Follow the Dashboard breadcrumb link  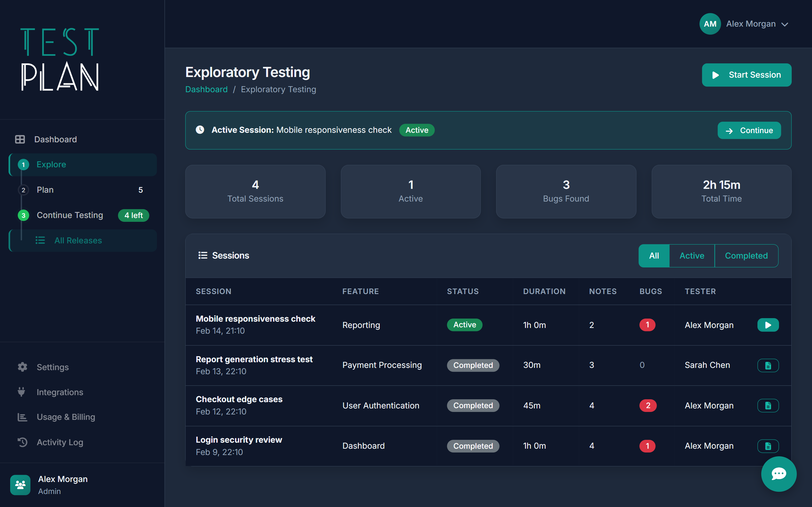click(206, 89)
